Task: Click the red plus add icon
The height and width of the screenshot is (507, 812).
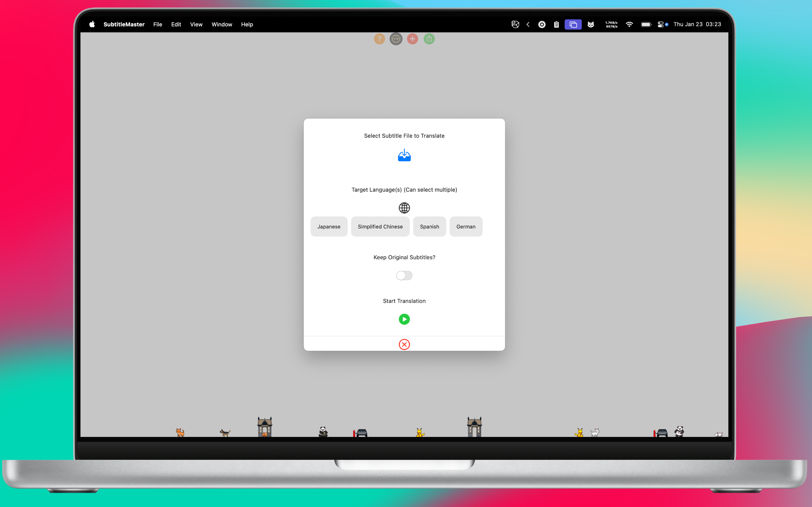Action: point(412,39)
